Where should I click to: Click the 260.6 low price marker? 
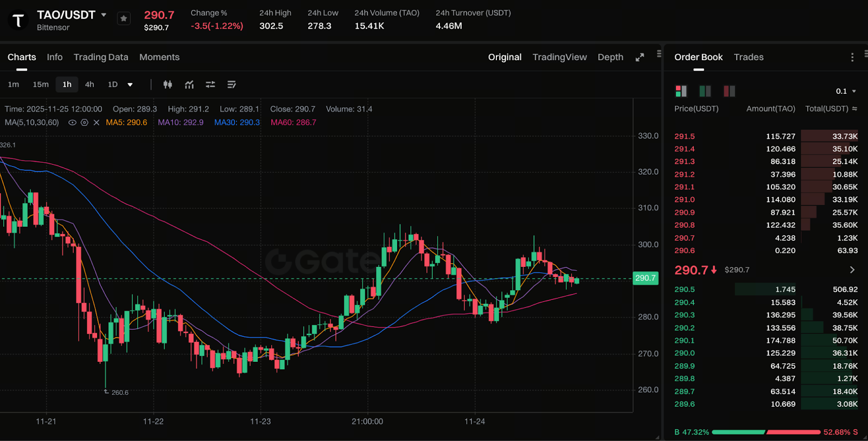point(120,393)
